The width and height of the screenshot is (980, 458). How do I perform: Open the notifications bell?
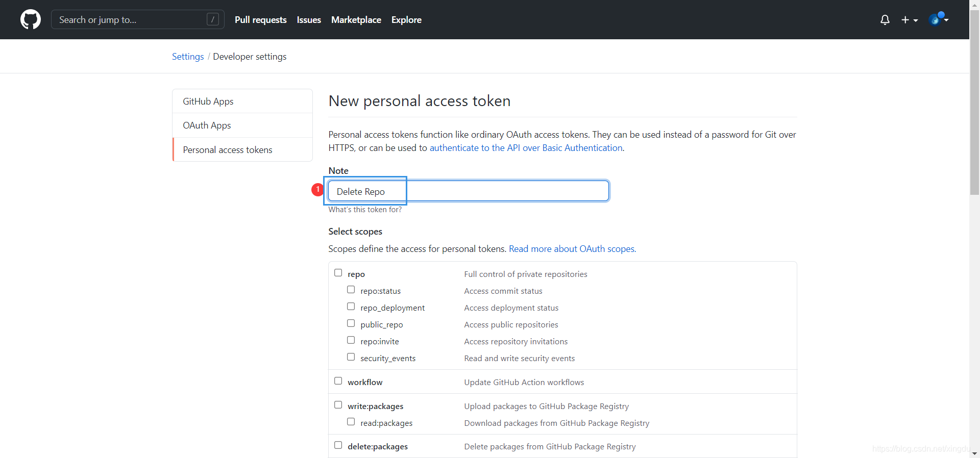click(x=885, y=20)
